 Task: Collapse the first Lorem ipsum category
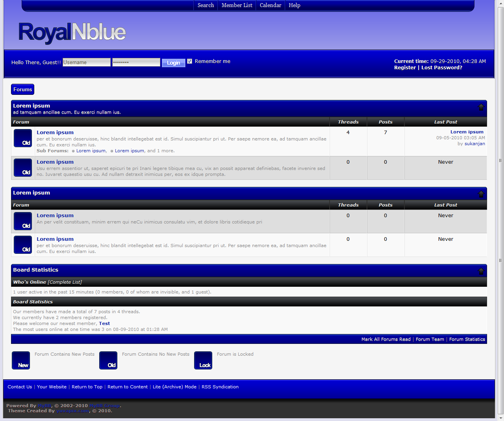(x=481, y=107)
